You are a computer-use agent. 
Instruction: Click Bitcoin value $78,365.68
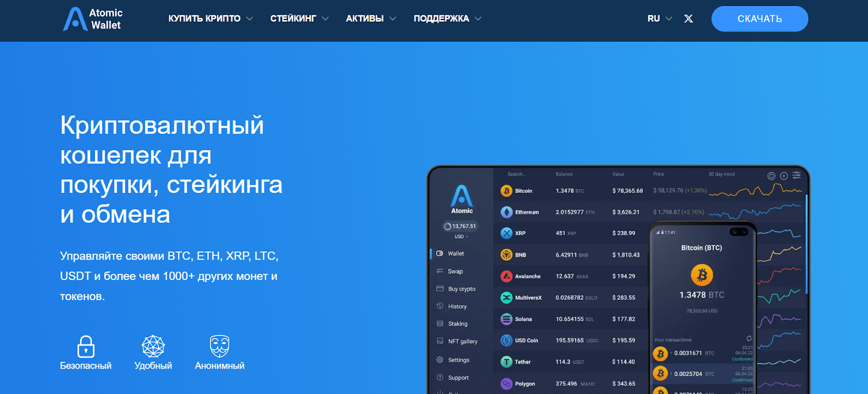(x=628, y=191)
